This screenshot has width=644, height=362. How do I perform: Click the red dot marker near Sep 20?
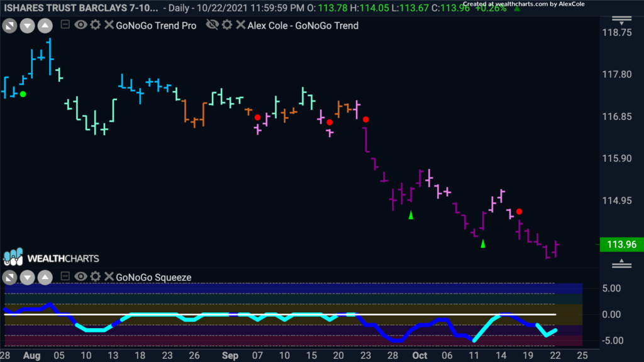[330, 123]
